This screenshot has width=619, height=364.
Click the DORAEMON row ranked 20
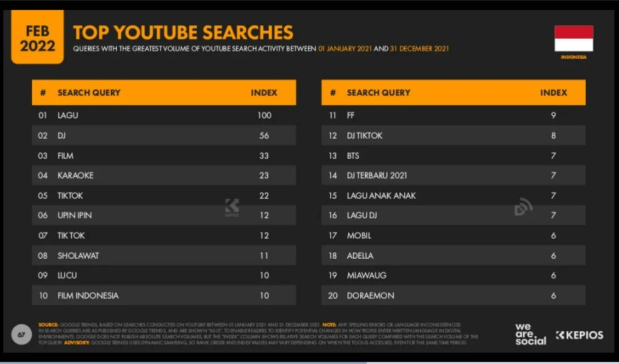[453, 295]
